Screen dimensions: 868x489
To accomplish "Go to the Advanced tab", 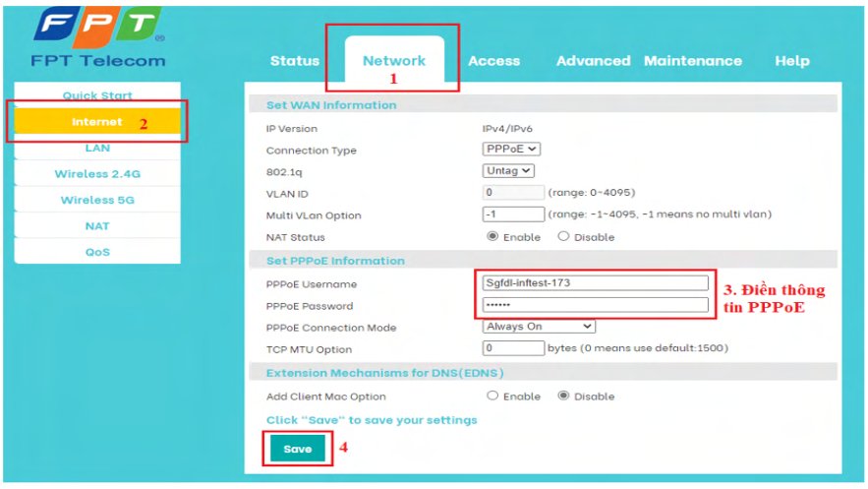I will coord(593,61).
